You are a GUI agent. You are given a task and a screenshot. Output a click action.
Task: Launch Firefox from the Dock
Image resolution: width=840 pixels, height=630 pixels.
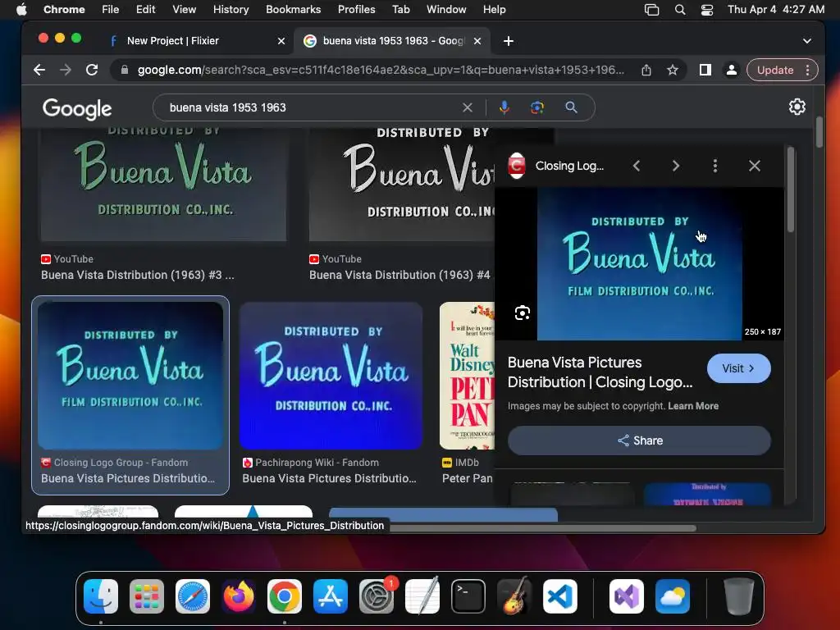(239, 596)
